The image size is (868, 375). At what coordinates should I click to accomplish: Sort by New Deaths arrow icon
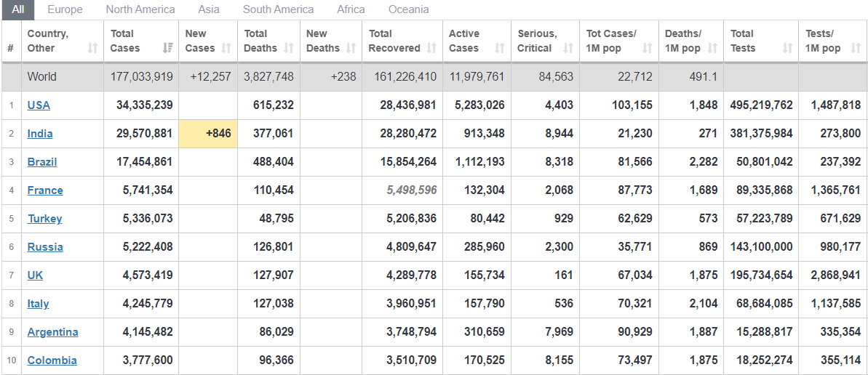coord(351,49)
